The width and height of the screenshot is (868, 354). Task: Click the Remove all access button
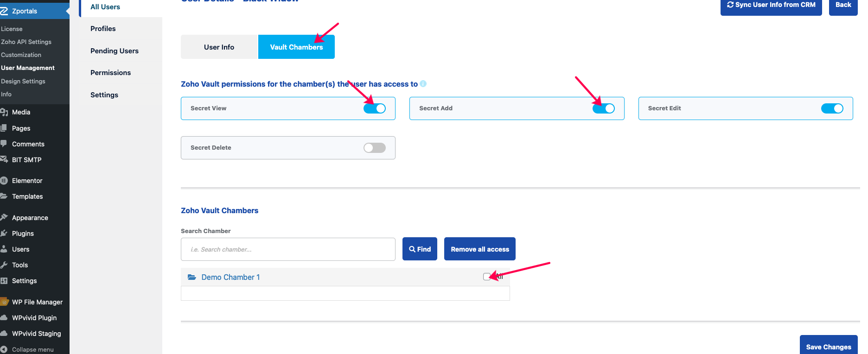pyautogui.click(x=480, y=249)
